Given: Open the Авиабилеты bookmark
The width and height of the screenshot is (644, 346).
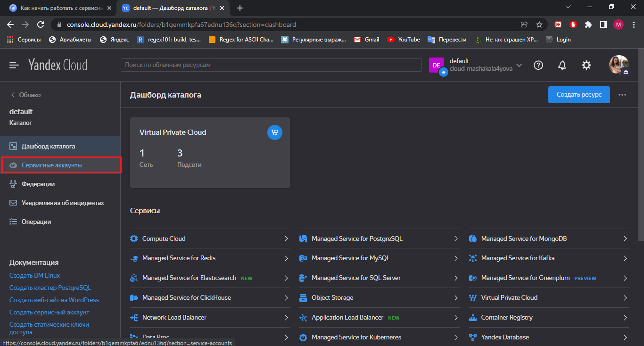Looking at the screenshot, I should [x=70, y=40].
